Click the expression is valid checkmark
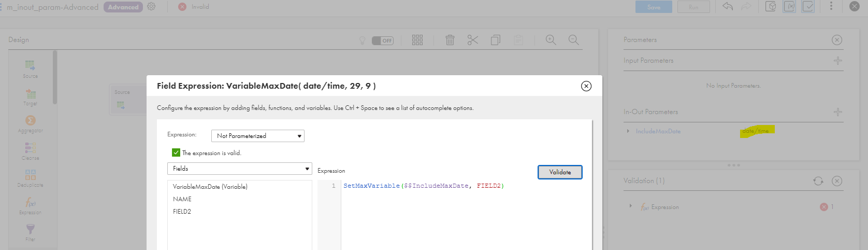The width and height of the screenshot is (868, 250). pos(176,152)
